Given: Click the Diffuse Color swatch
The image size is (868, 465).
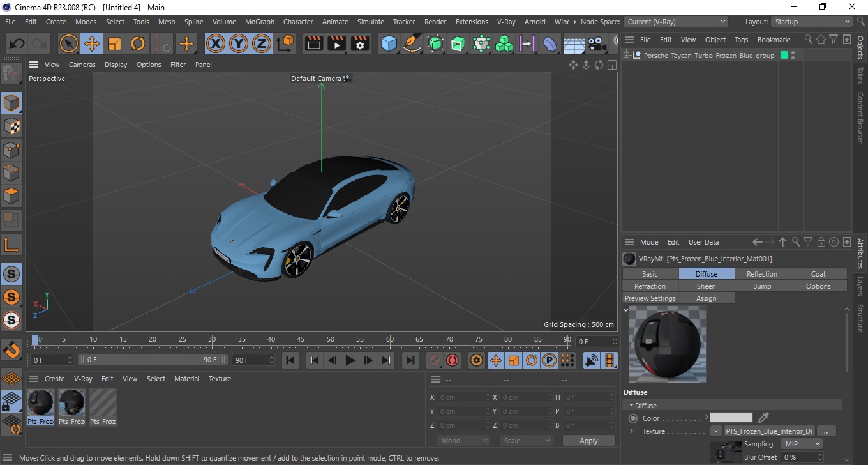Looking at the screenshot, I should (731, 418).
